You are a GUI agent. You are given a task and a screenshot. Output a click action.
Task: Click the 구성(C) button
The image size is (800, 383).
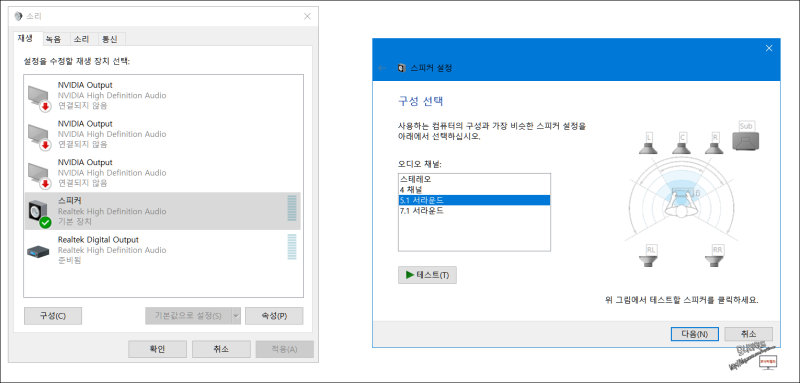click(53, 316)
